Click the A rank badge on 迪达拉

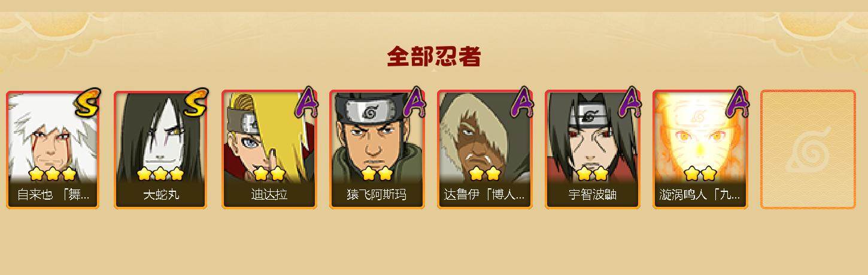tap(306, 102)
